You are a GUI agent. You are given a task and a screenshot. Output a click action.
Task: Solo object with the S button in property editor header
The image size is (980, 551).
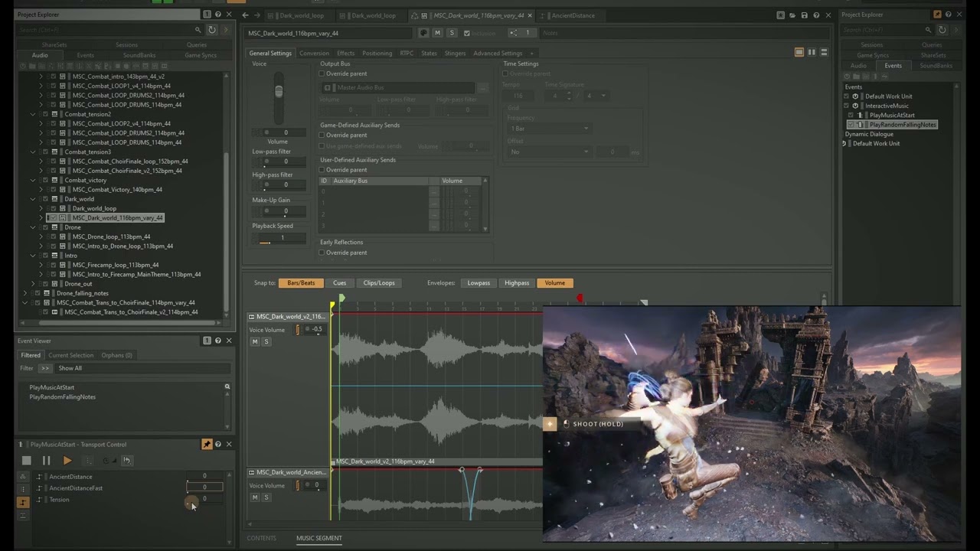pos(451,33)
